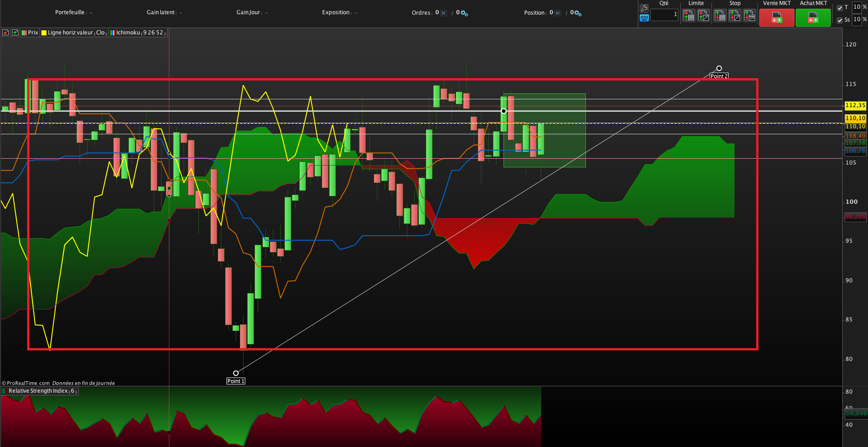The height and width of the screenshot is (447, 868).
Task: Uncheck the Ss percentage checkbox
Action: tap(839, 20)
